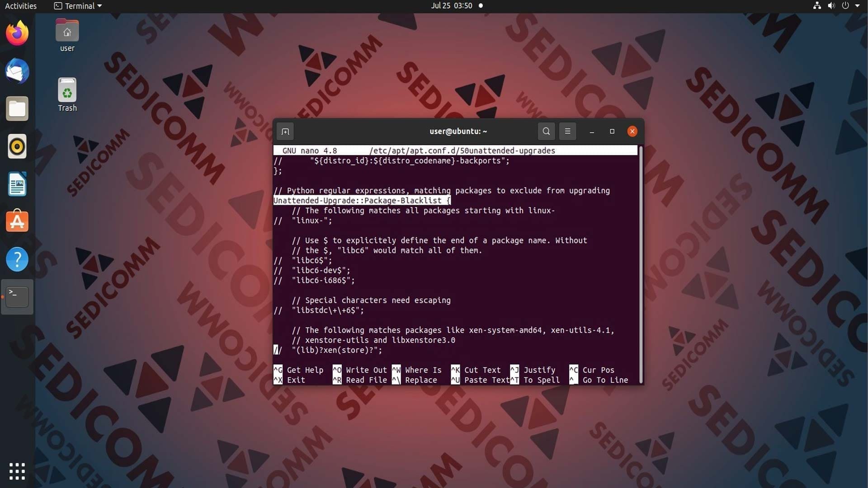Image resolution: width=868 pixels, height=488 pixels.
Task: Click the Where Is shortcut label
Action: click(423, 370)
